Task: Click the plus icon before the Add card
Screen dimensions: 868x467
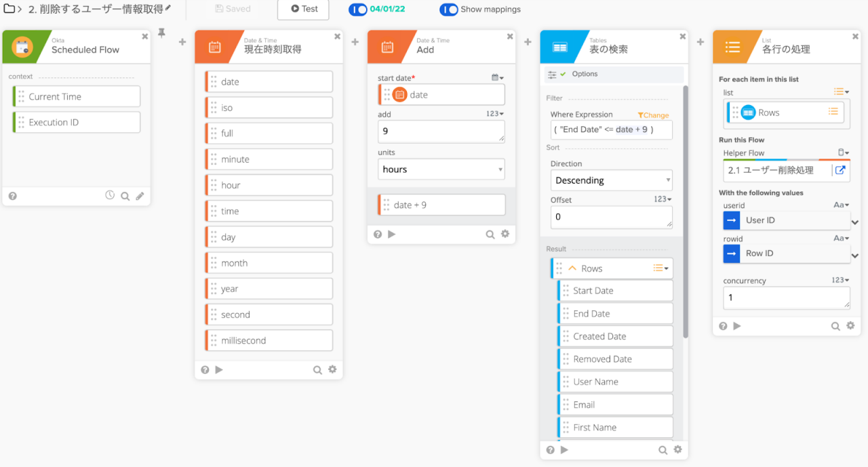Action: (x=355, y=42)
